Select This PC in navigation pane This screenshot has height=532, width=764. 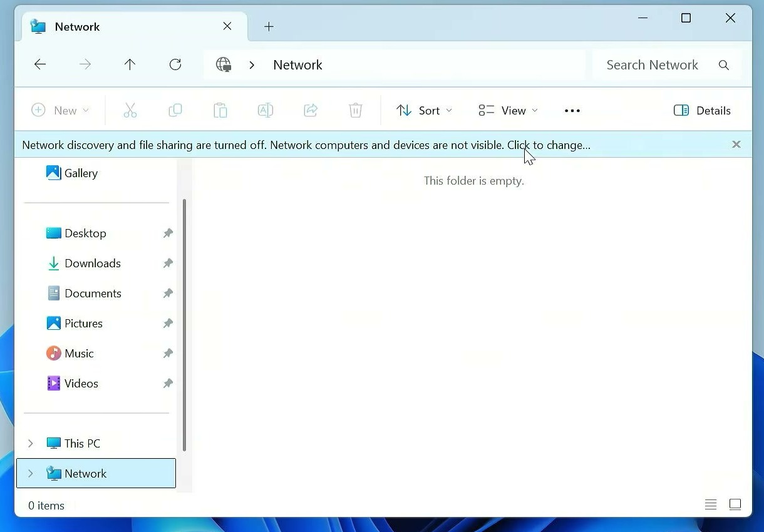(x=73, y=443)
